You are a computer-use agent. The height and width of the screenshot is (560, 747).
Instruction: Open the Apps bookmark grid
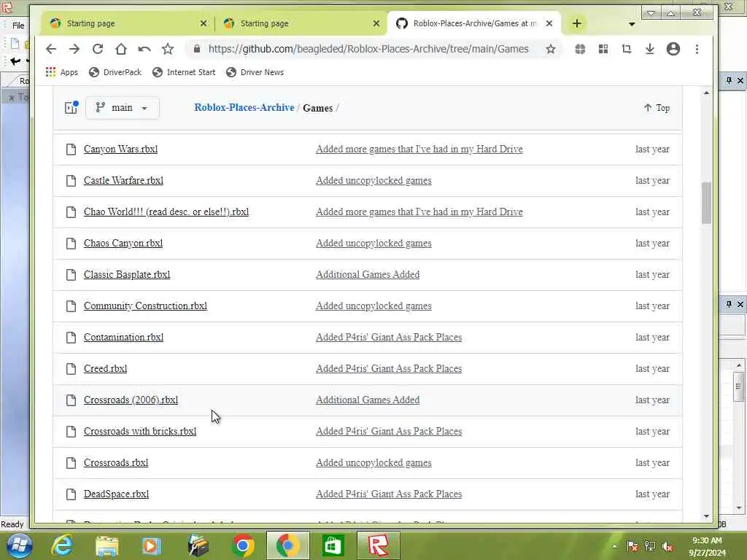point(62,72)
